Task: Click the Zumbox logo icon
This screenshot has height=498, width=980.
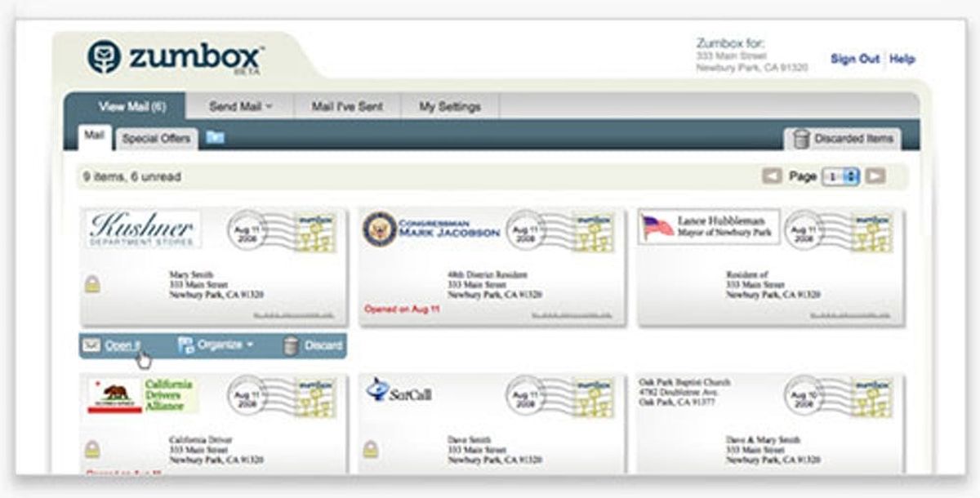Action: 105,57
